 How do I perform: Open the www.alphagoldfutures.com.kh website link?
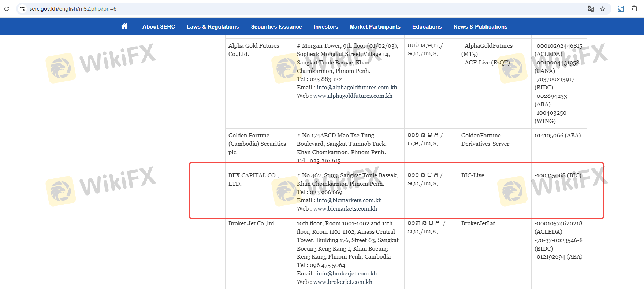tap(353, 96)
